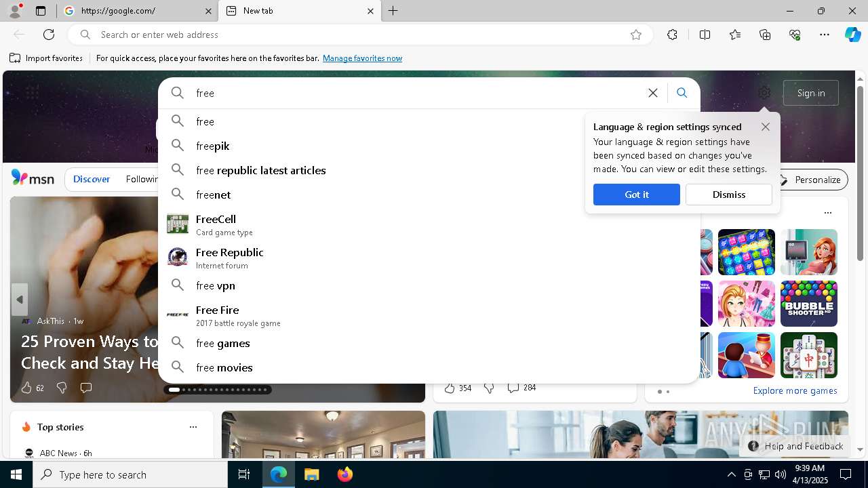
Task: Choose Free Fire battle royale suggestion
Action: click(x=429, y=315)
